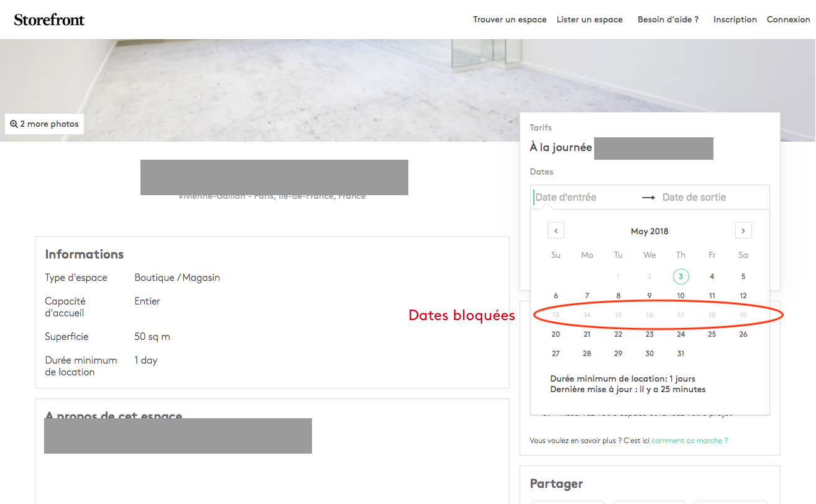
Task: Choose May 12 on the calendar
Action: point(743,296)
